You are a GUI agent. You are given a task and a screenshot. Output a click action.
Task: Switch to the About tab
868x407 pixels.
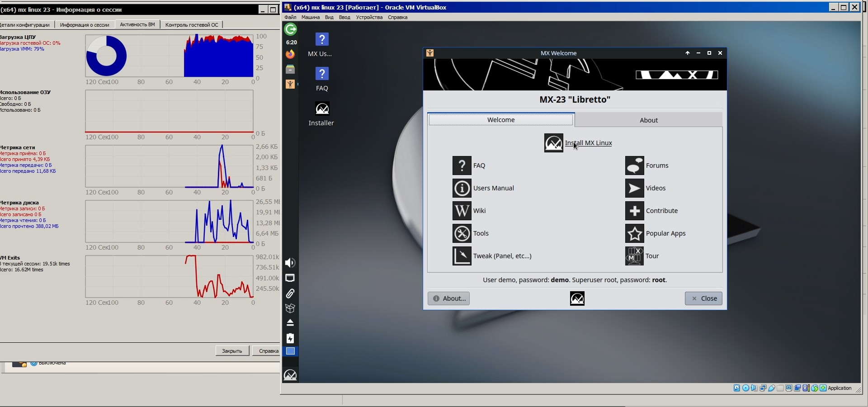point(648,120)
